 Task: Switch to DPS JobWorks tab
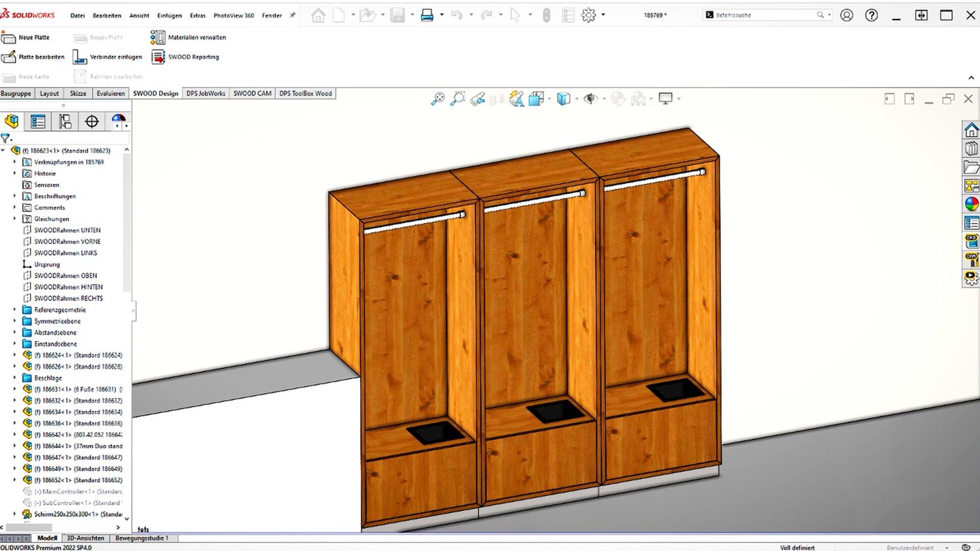point(206,93)
